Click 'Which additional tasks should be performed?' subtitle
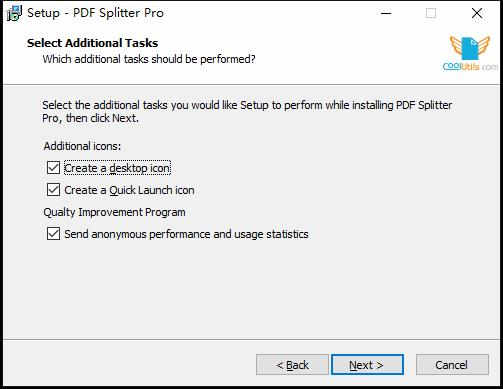Image resolution: width=503 pixels, height=389 pixels. tap(149, 59)
